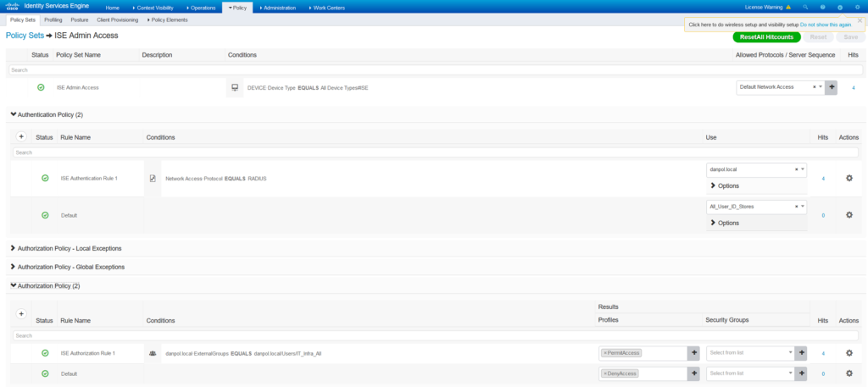This screenshot has width=868, height=387.
Task: Click the play-circle setup icon in header
Action: pyautogui.click(x=840, y=8)
